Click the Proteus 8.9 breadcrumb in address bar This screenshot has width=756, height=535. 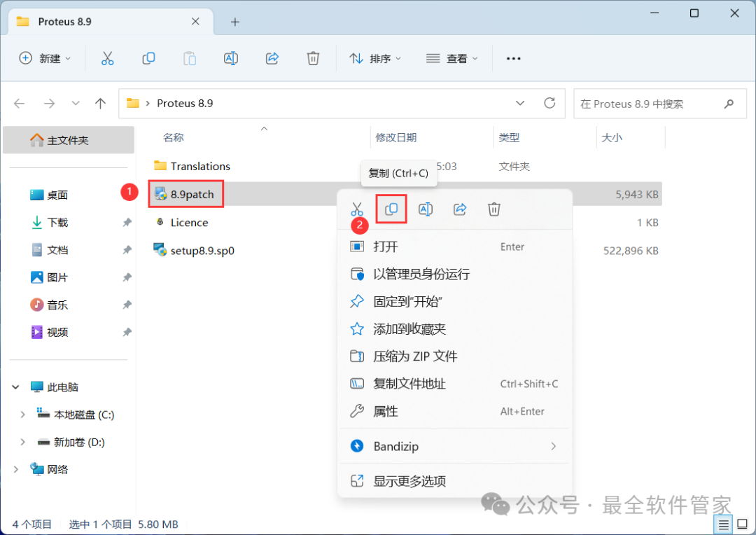point(185,103)
